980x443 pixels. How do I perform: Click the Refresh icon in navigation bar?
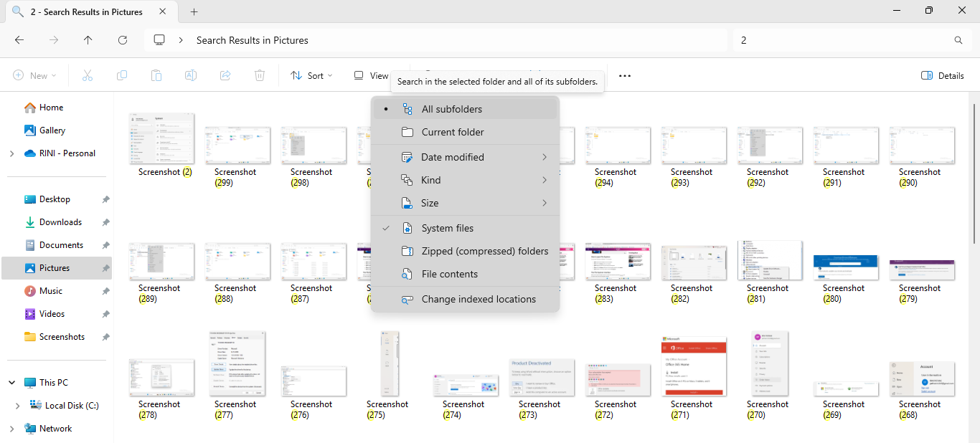[123, 40]
